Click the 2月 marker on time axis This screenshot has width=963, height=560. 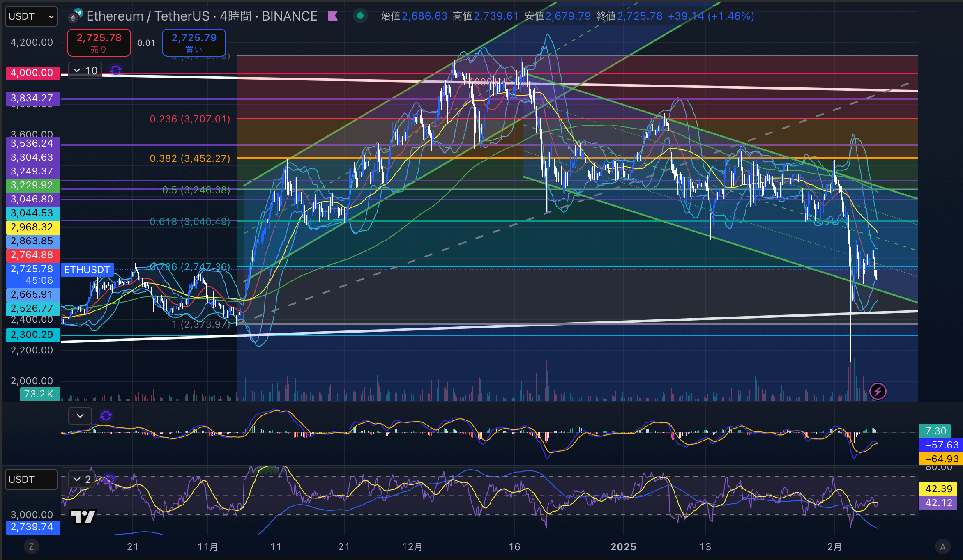[x=834, y=547]
